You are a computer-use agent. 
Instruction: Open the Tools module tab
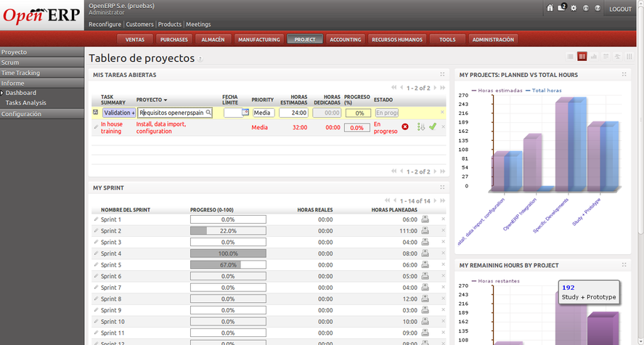(447, 39)
